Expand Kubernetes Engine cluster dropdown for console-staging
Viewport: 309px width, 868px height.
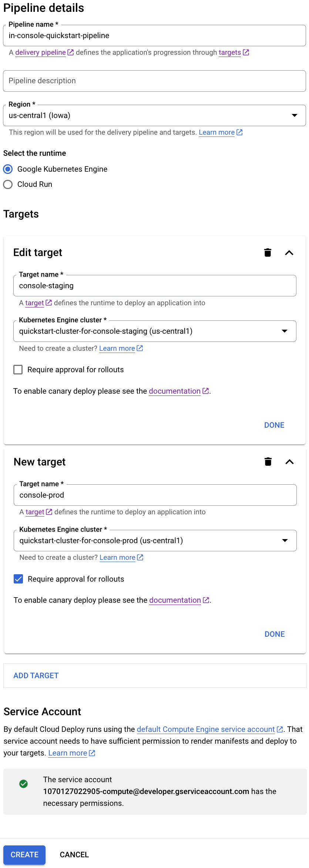285,331
